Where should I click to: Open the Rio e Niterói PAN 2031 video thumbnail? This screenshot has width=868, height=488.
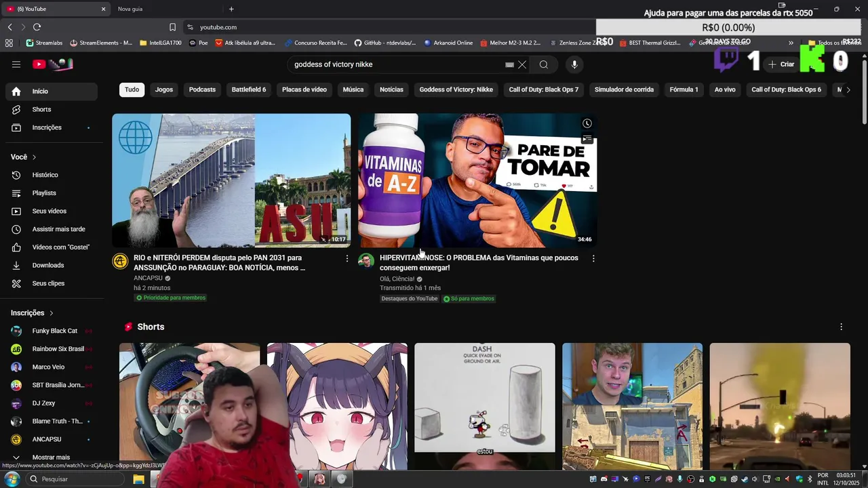coord(231,180)
